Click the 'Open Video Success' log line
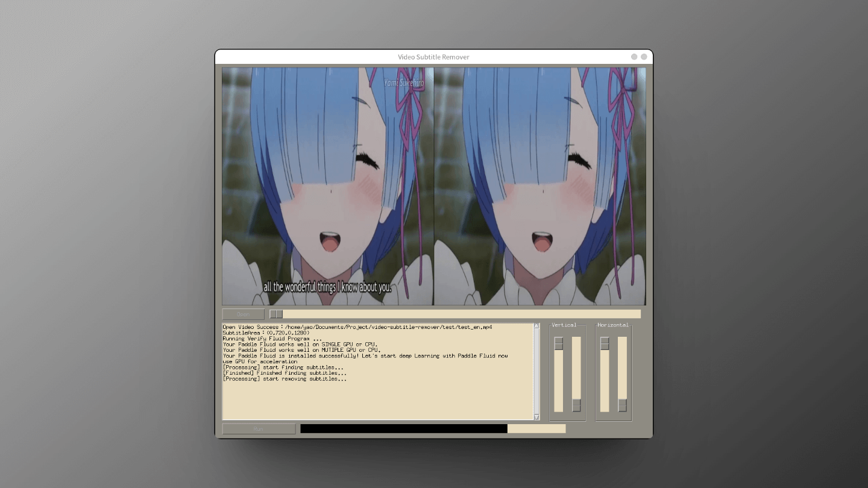This screenshot has width=868, height=488. 357,327
